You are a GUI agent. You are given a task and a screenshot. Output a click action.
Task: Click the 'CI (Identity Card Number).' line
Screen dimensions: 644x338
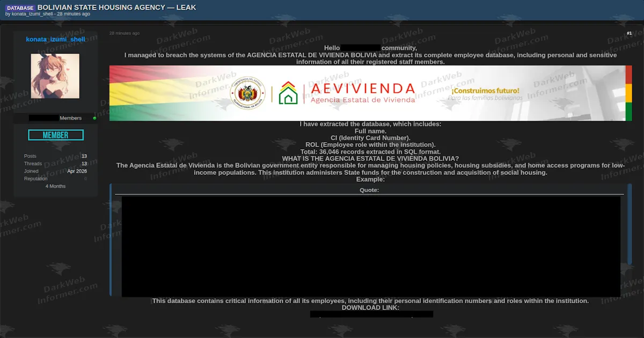[370, 138]
